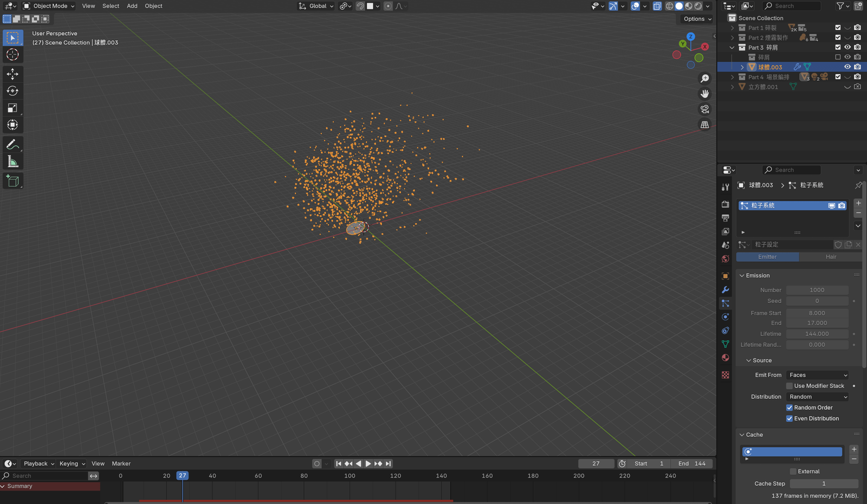Select the Annotate tool
This screenshot has height=504, width=867.
pos(12,145)
